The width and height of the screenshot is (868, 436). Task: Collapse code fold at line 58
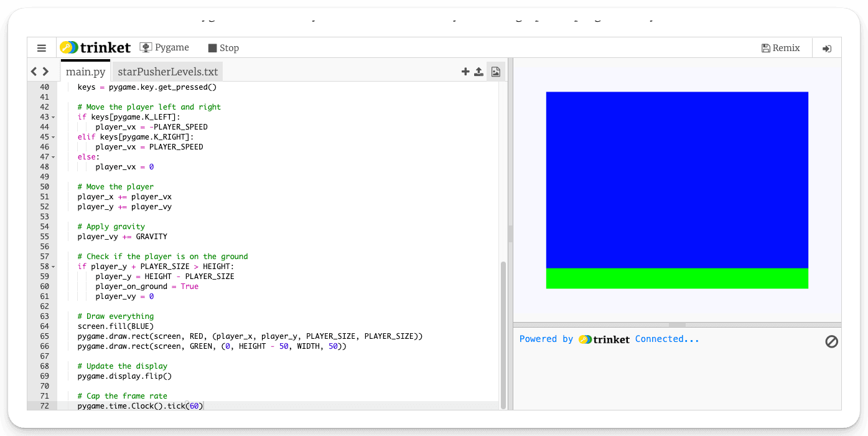[x=54, y=267]
